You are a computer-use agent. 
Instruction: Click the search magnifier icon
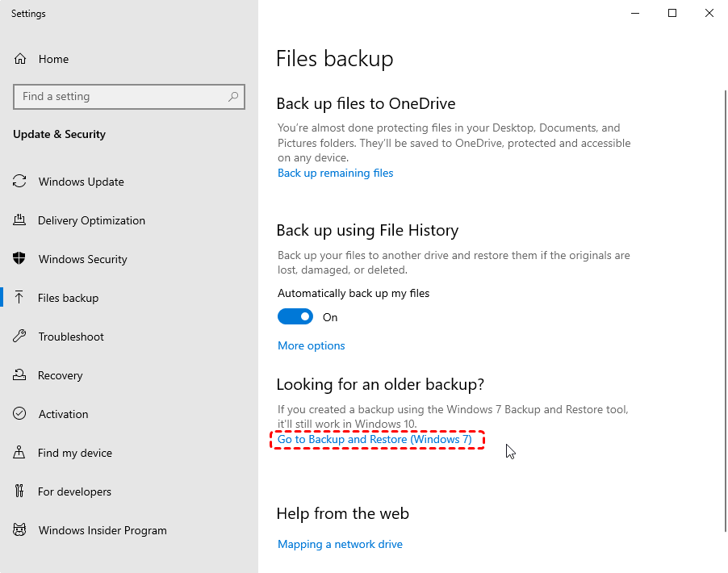pyautogui.click(x=233, y=97)
